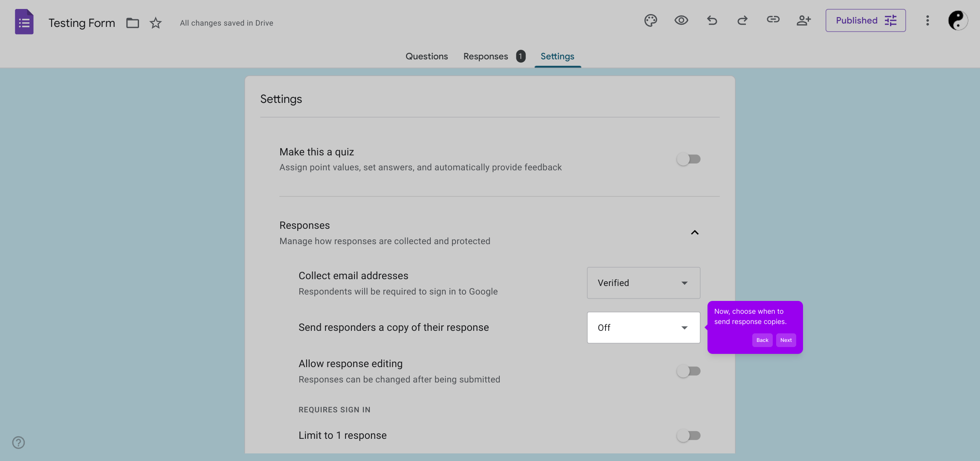
Task: Click the Published button
Action: tap(865, 20)
